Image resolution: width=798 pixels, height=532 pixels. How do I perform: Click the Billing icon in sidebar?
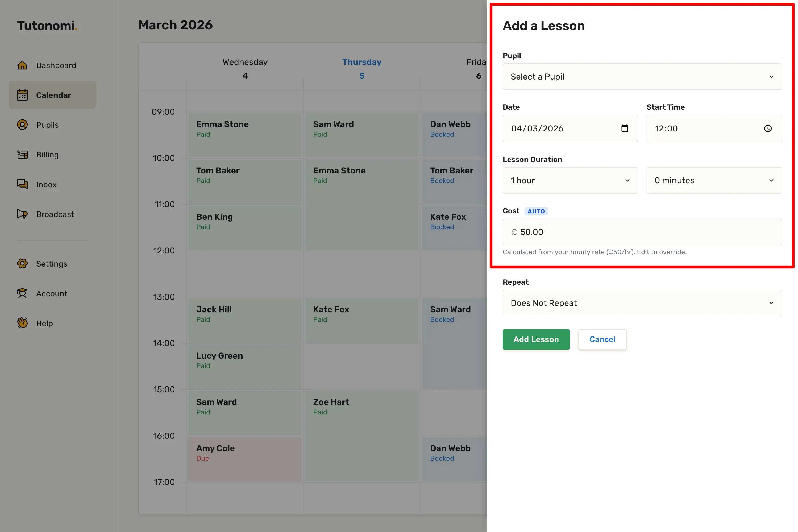pos(22,155)
